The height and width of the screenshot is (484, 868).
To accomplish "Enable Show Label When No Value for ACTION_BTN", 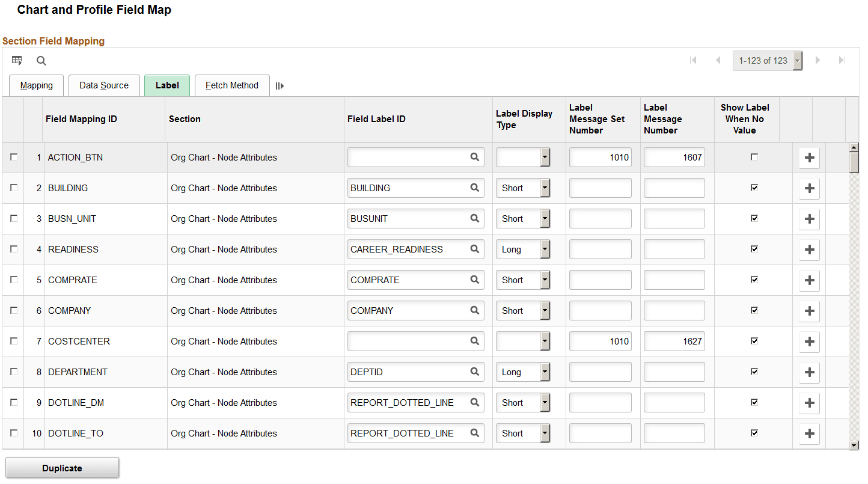I will pyautogui.click(x=753, y=157).
